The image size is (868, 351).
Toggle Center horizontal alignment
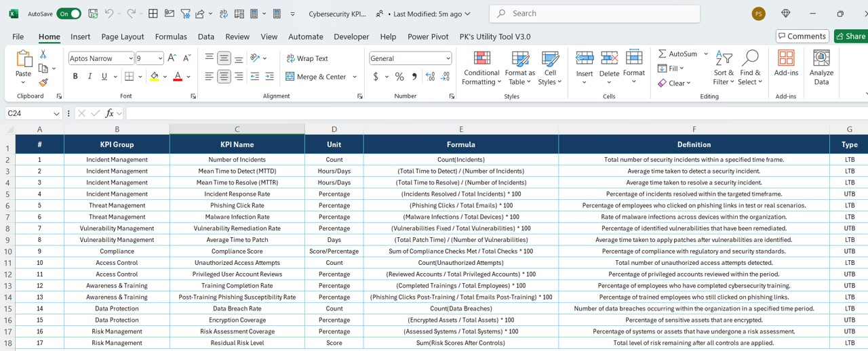coord(224,77)
